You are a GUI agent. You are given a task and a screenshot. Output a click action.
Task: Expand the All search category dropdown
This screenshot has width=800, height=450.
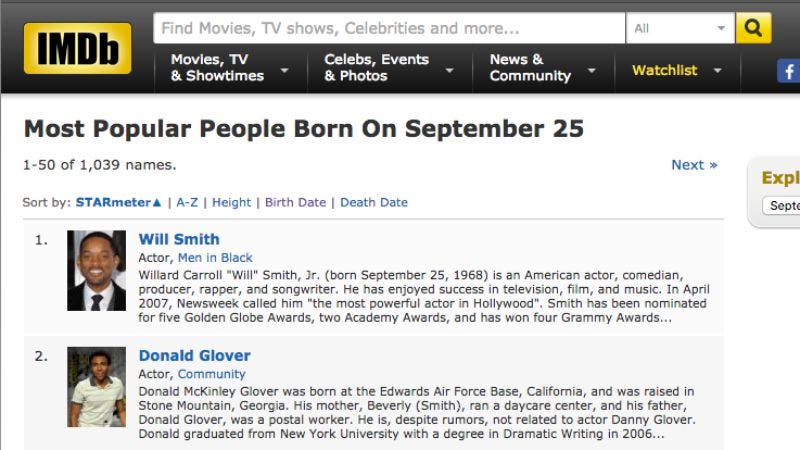[x=680, y=28]
